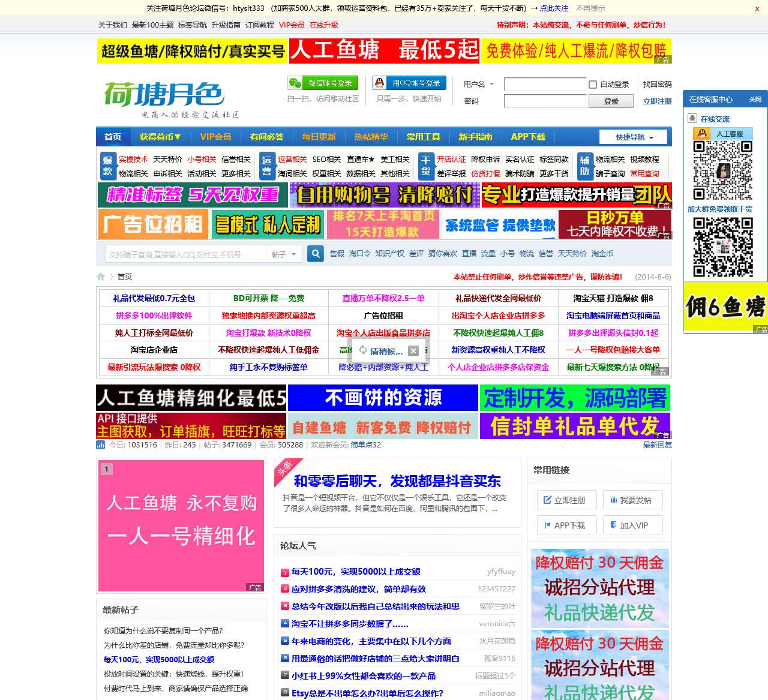
Task: Click the WeChat login icon button
Action: tap(323, 83)
